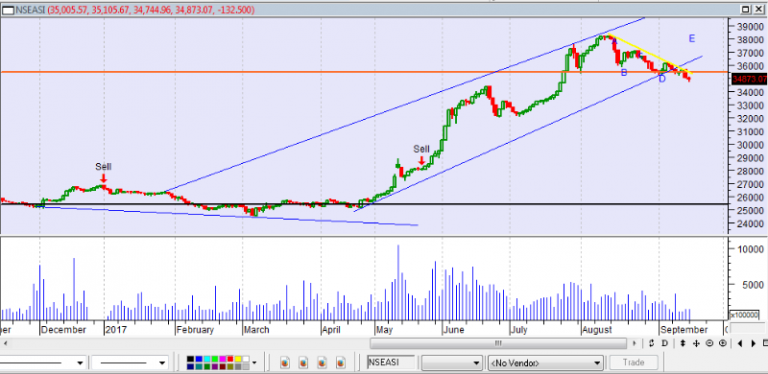Click the February date axis label
Image resolution: width=768 pixels, height=374 pixels.
pyautogui.click(x=195, y=330)
